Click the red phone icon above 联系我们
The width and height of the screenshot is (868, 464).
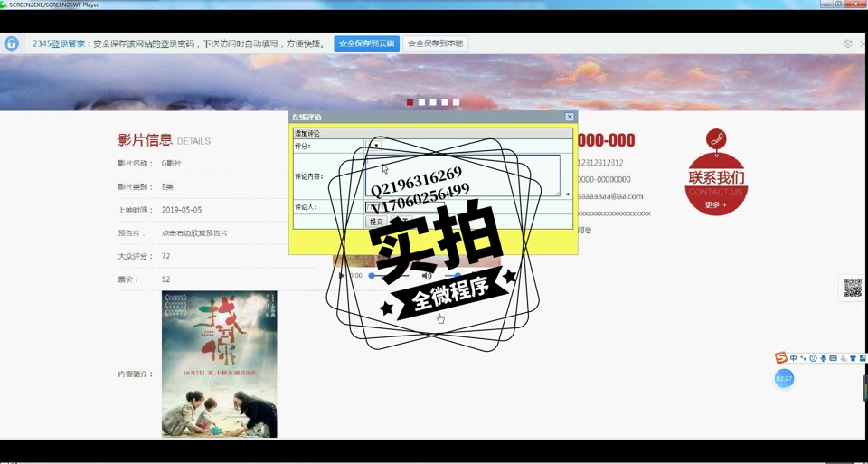716,137
